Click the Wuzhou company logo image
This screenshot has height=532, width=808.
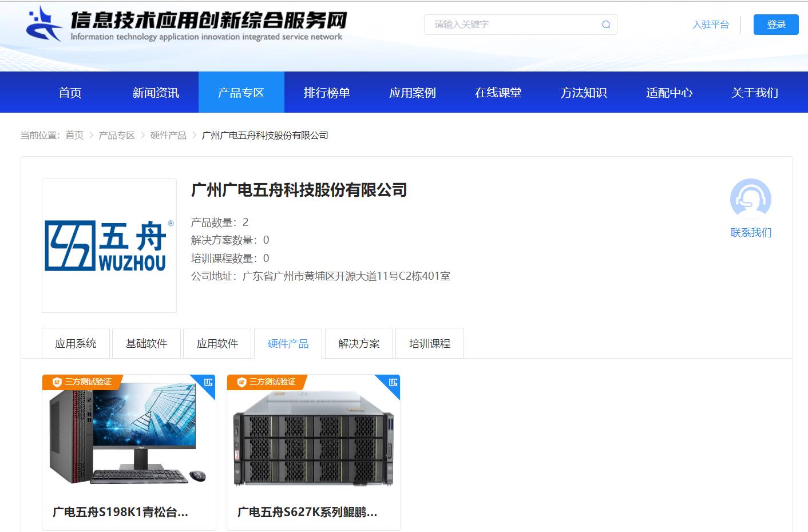[109, 245]
